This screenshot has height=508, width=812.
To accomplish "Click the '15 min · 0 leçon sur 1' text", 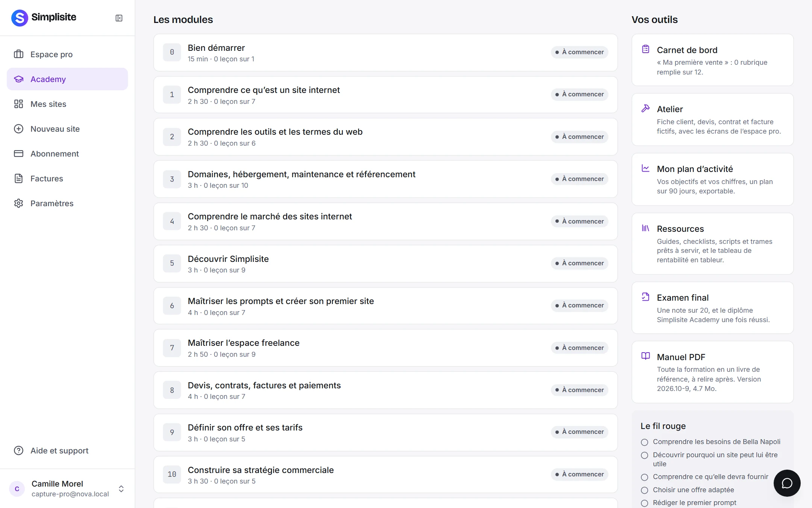I will [x=221, y=59].
